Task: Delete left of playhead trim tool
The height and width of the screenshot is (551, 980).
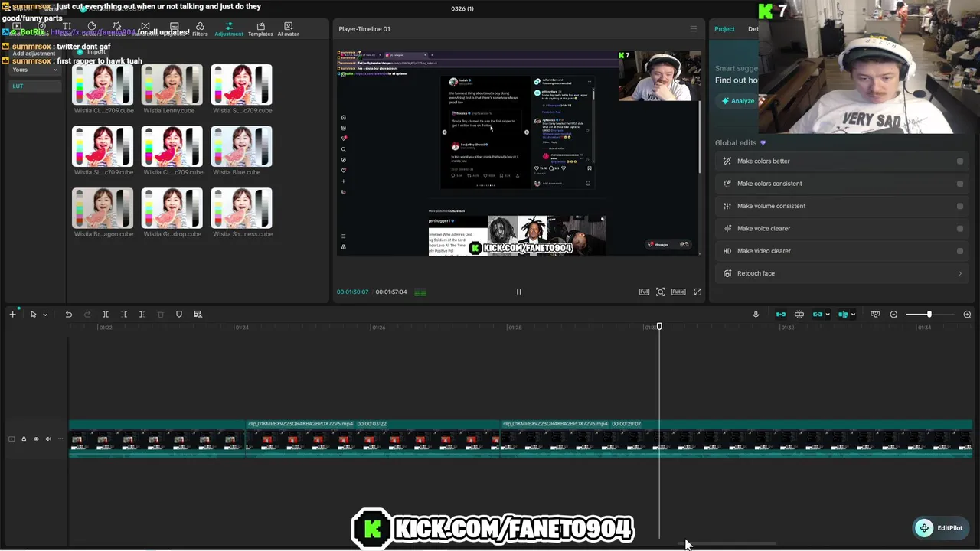Action: point(124,314)
